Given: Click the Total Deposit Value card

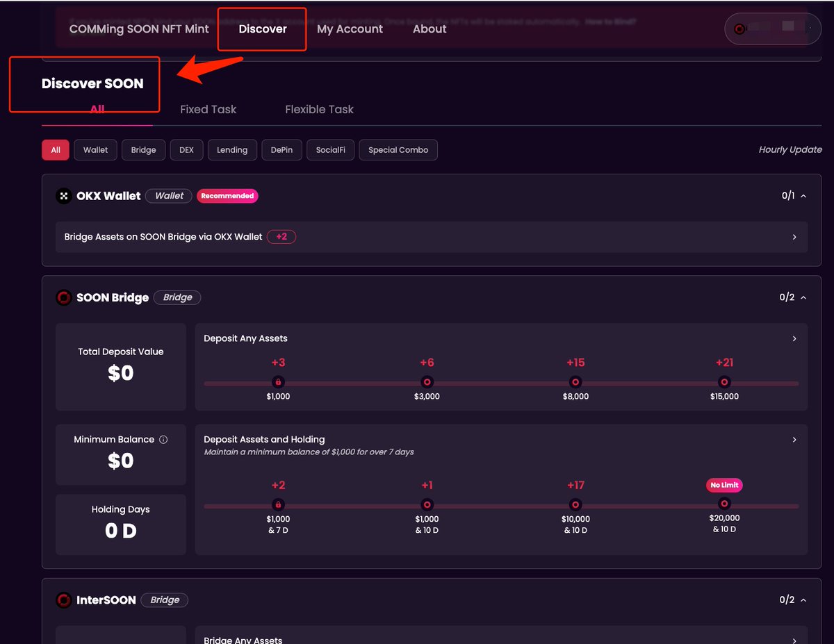Looking at the screenshot, I should point(121,367).
